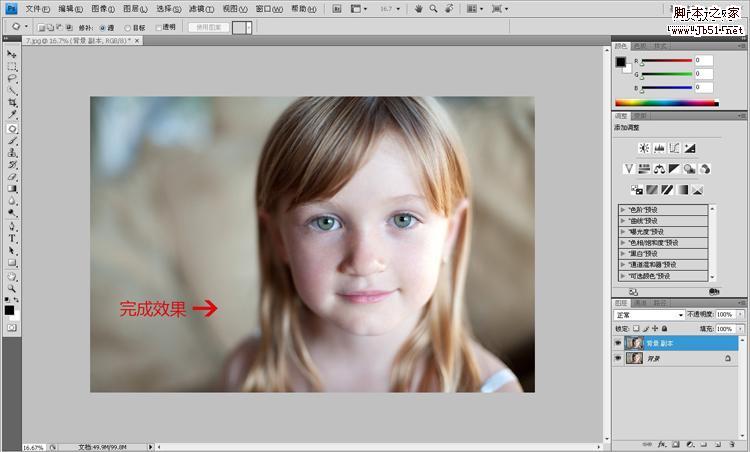Open the 窗口 menu
This screenshot has height=452, width=750.
click(x=269, y=9)
